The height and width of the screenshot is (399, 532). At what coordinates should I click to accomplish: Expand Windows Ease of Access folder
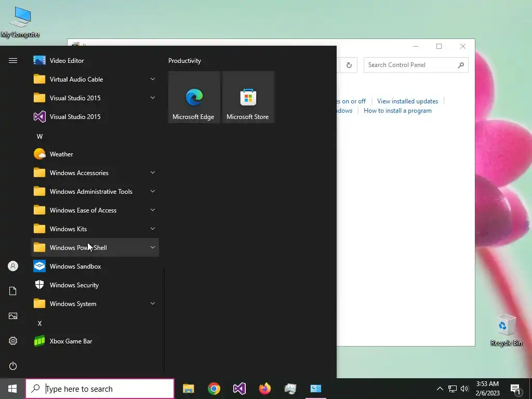pyautogui.click(x=95, y=210)
